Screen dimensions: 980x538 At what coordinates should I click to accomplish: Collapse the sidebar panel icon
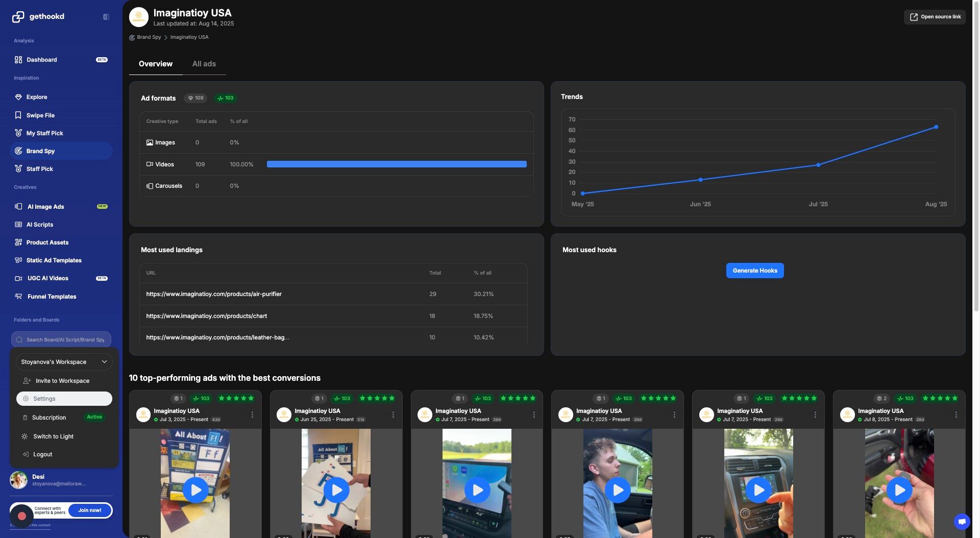coord(106,17)
